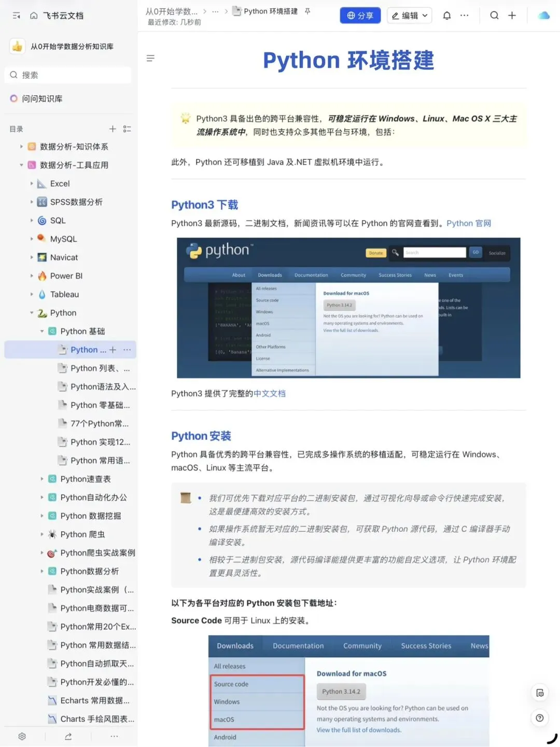Viewport: 560px width, 747px height.
Task: Click share arrow at sidebar bottom
Action: [68, 736]
